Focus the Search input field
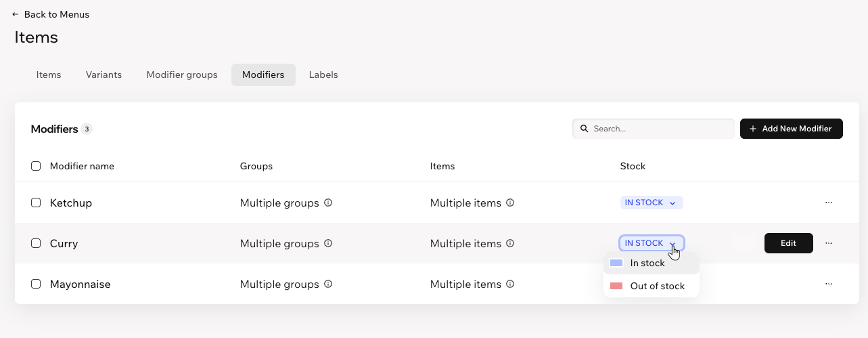Image resolution: width=868 pixels, height=338 pixels. click(654, 129)
